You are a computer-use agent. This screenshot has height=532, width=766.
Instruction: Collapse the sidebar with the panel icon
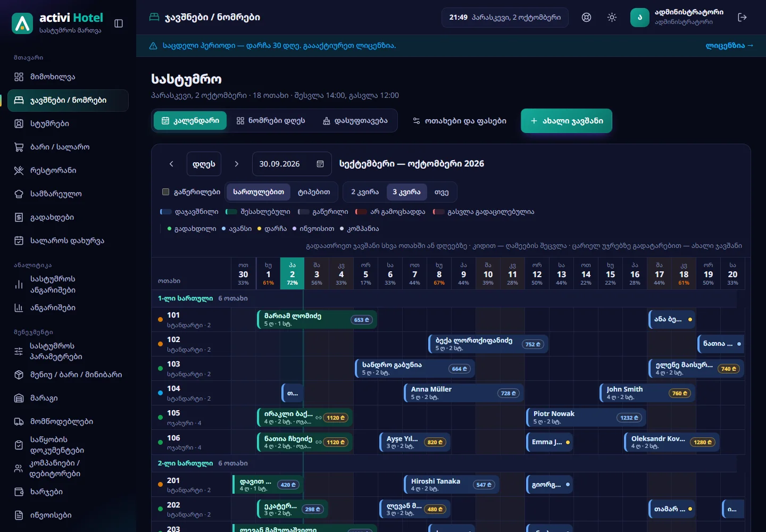[x=119, y=23]
